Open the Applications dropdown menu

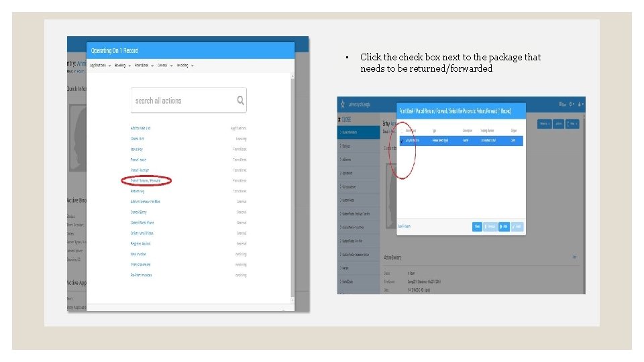100,66
